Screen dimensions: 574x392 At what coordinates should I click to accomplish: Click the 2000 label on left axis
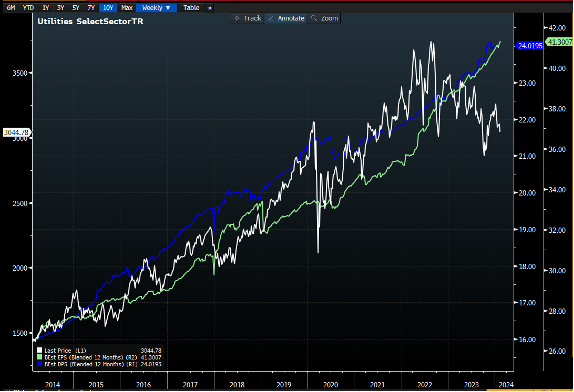20,268
